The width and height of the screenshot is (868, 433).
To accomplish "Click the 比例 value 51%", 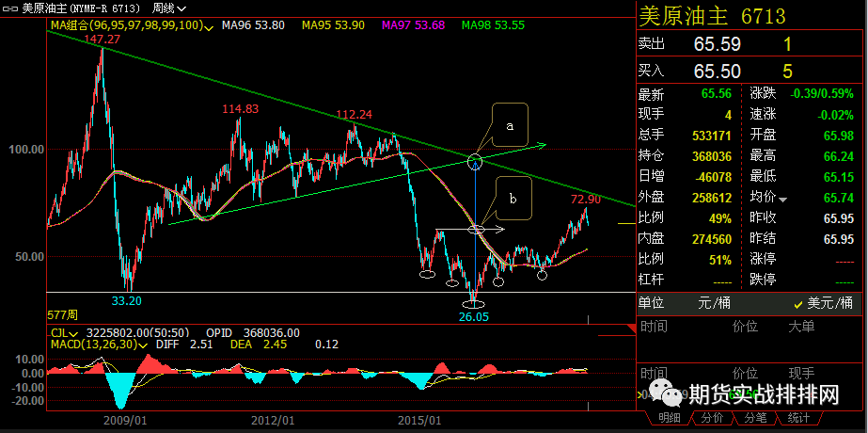I will pos(719,260).
